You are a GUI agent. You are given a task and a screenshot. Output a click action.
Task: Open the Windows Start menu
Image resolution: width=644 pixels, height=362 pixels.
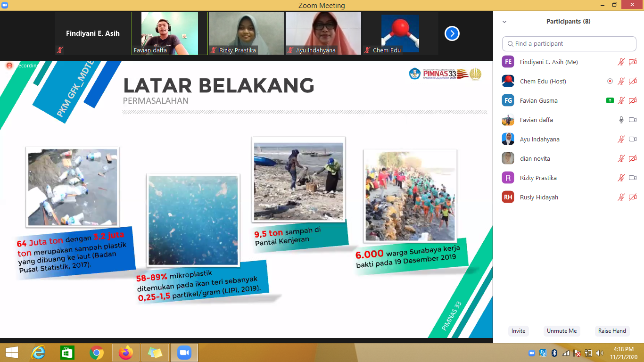tap(11, 353)
